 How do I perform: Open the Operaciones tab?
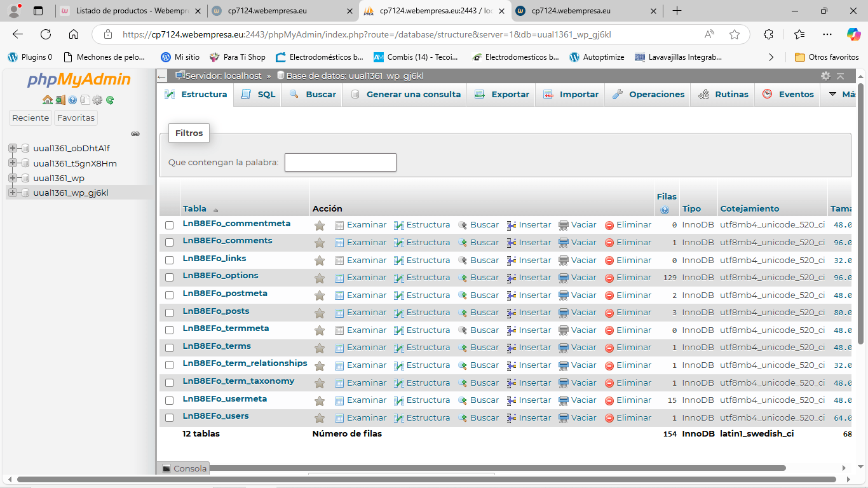648,94
